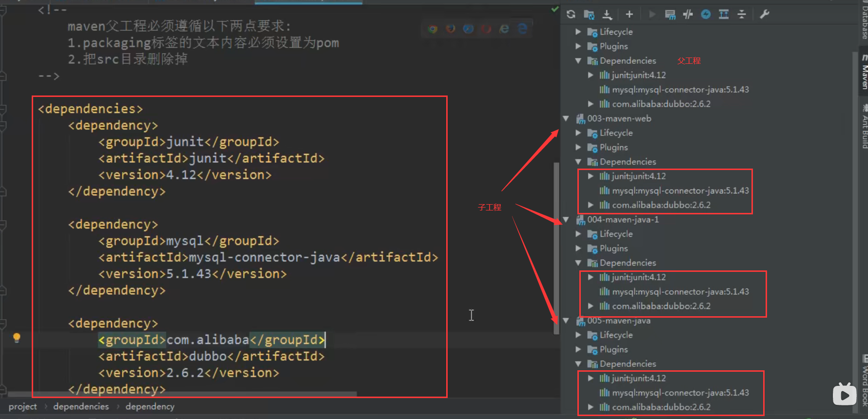Image resolution: width=868 pixels, height=419 pixels.
Task: Click the dubbo version 2.6.2 text
Action: [x=185, y=373]
